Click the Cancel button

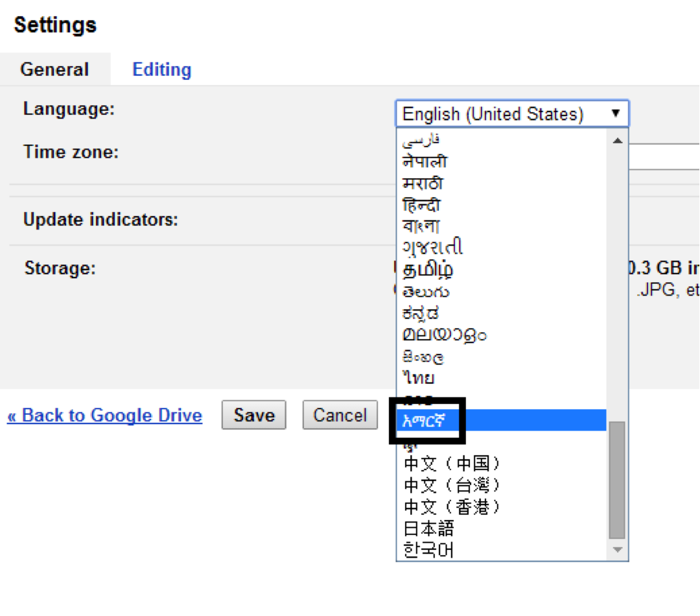coord(340,415)
